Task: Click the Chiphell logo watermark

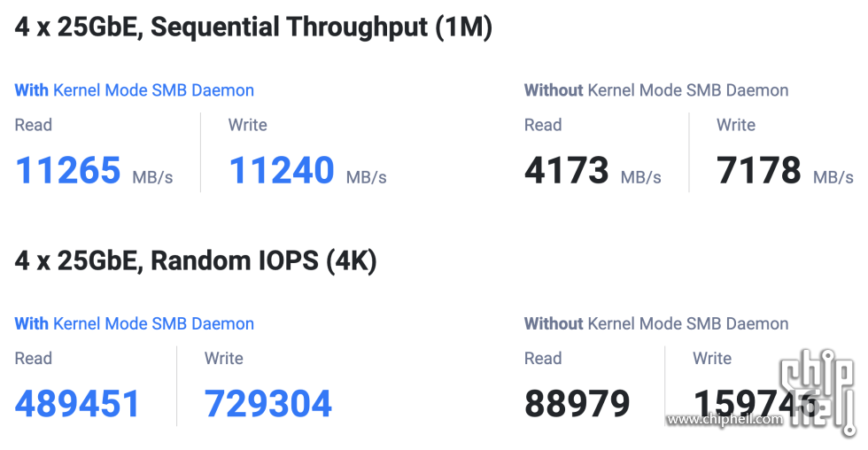Action: [x=817, y=392]
